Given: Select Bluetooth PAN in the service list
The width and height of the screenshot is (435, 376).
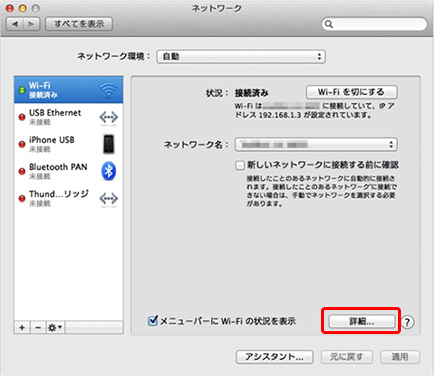Looking at the screenshot, I should pos(68,171).
